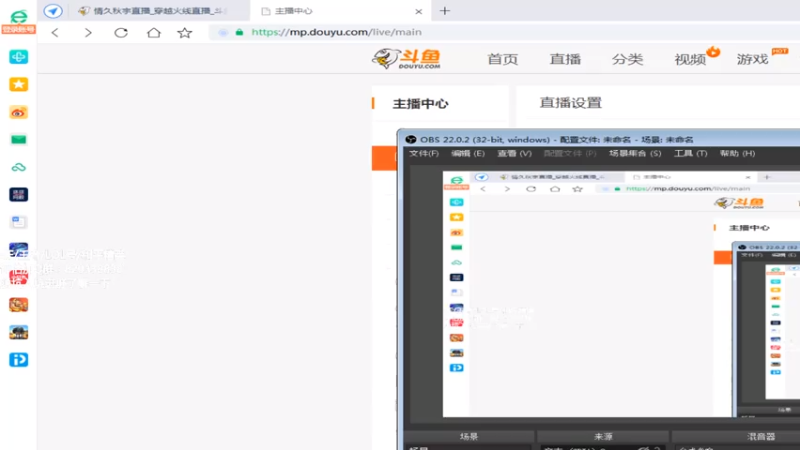
Task: Open the OBS 帮助(H) menu
Action: click(x=737, y=154)
